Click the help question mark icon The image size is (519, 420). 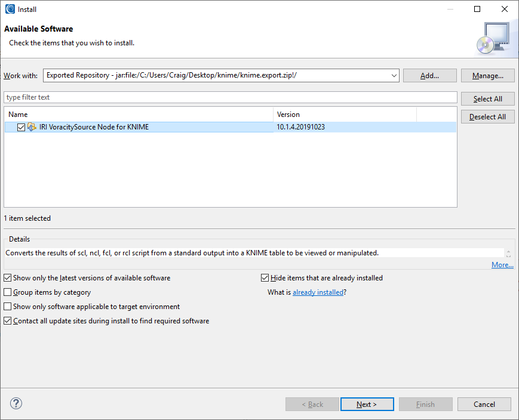[16, 403]
